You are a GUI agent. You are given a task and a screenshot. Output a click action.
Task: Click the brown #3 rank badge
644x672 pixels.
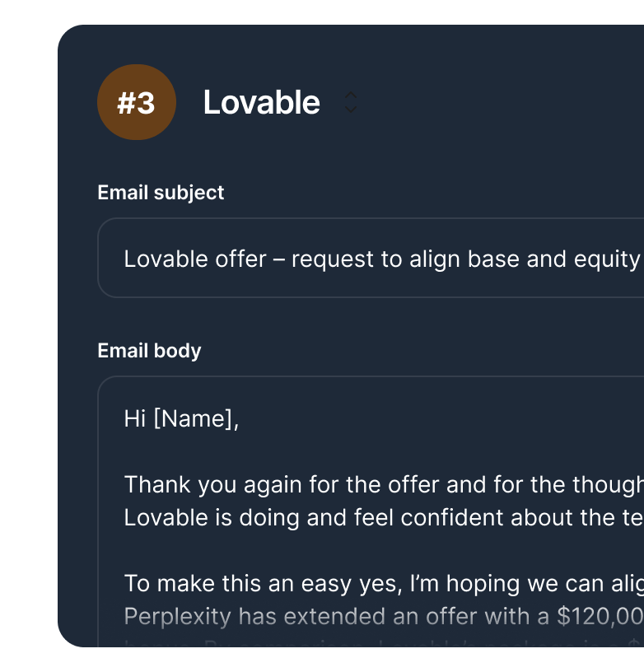click(136, 102)
